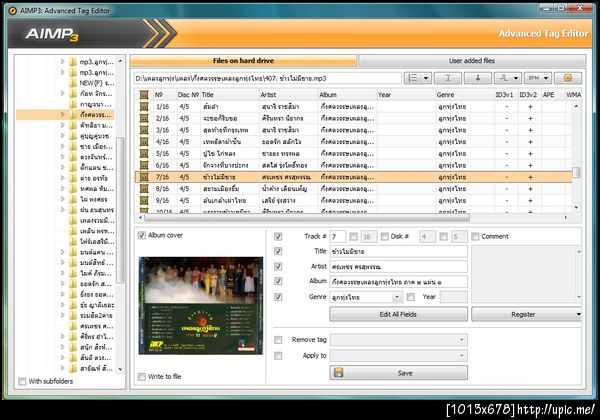600x420 pixels.
Task: Enable the Write to file checkbox
Action: click(142, 376)
